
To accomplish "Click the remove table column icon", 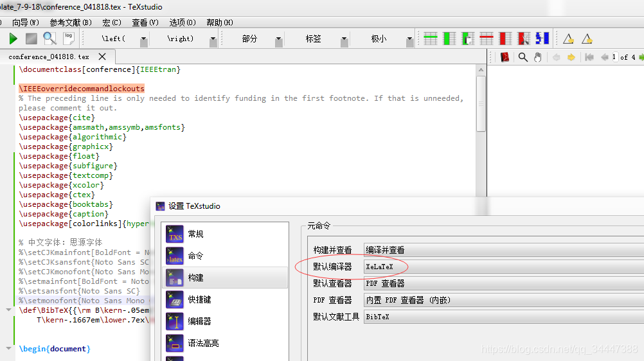I will [x=505, y=39].
